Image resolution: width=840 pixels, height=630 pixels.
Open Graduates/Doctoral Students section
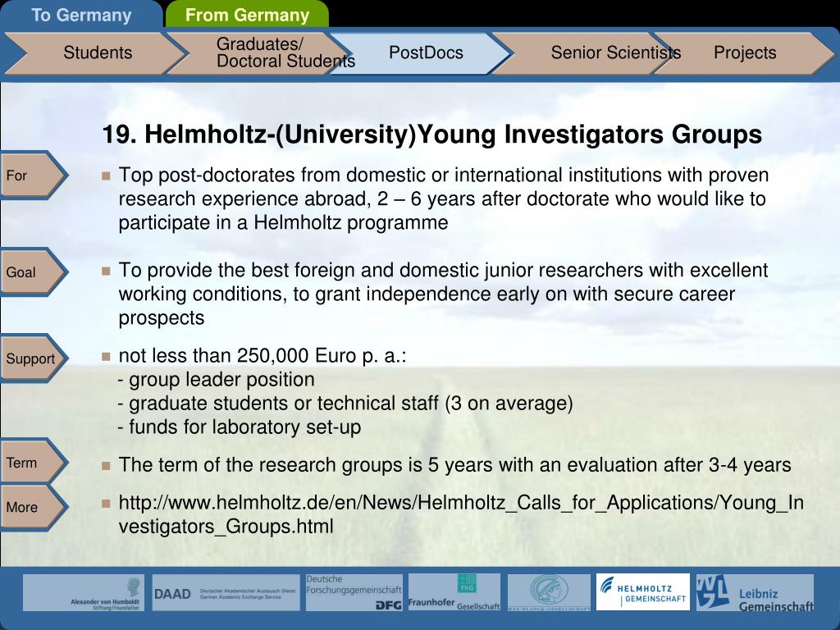pyautogui.click(x=260, y=52)
